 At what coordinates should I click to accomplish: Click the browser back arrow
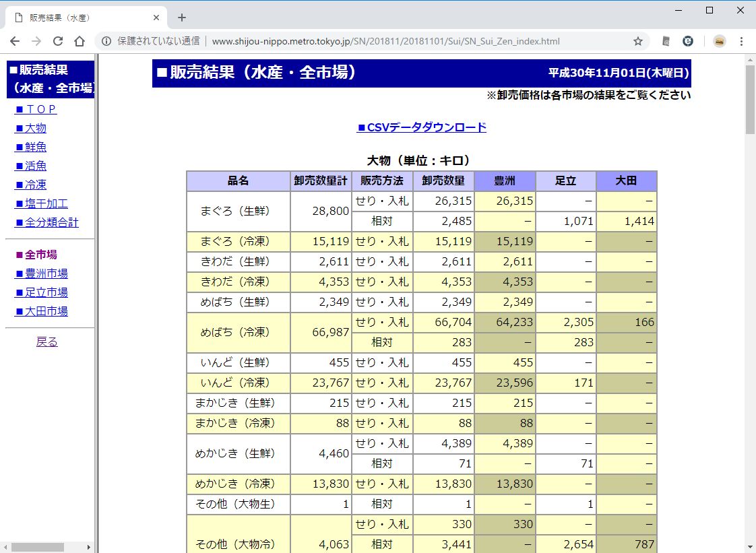click(15, 41)
